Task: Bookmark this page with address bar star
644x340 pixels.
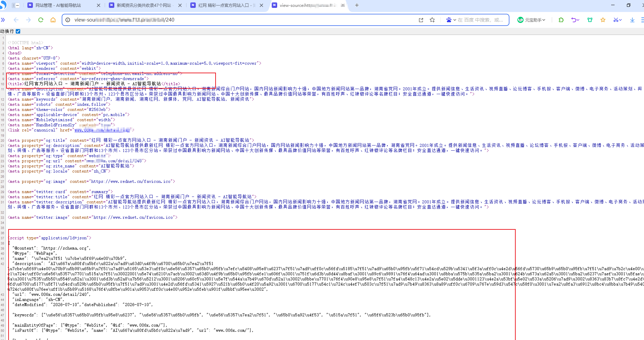Action: [432, 20]
